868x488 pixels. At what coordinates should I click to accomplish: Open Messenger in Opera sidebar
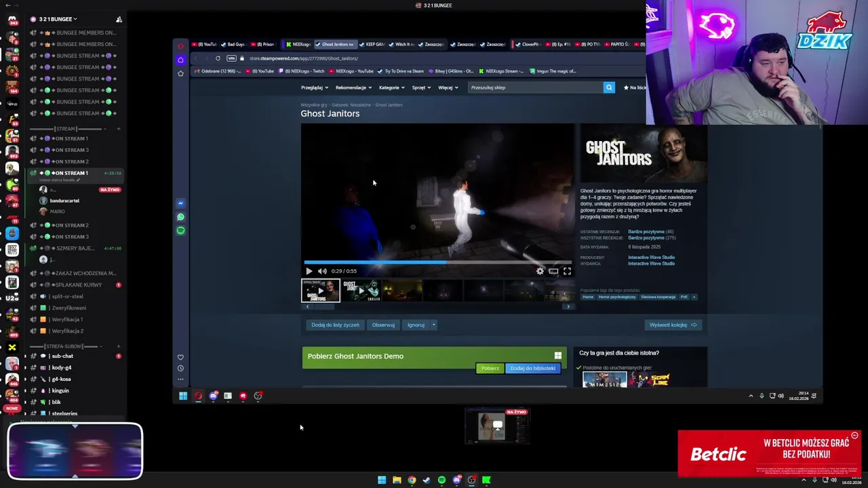[x=180, y=203]
